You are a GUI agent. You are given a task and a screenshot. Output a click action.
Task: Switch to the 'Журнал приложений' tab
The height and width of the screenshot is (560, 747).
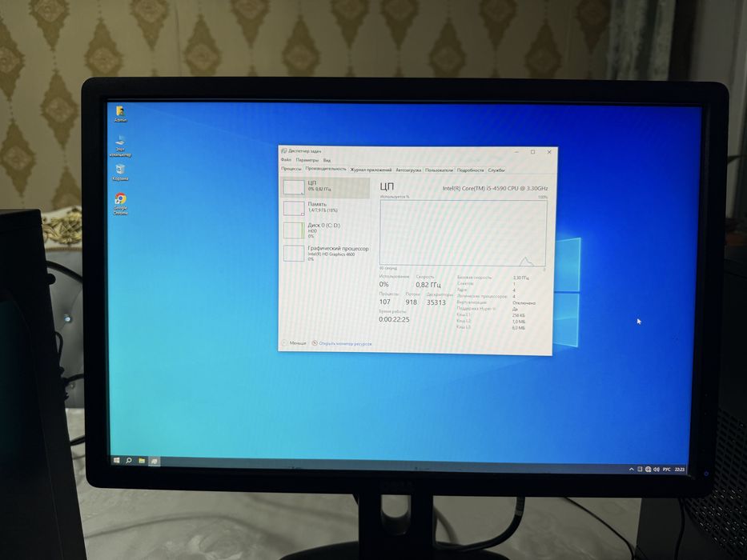pyautogui.click(x=371, y=170)
